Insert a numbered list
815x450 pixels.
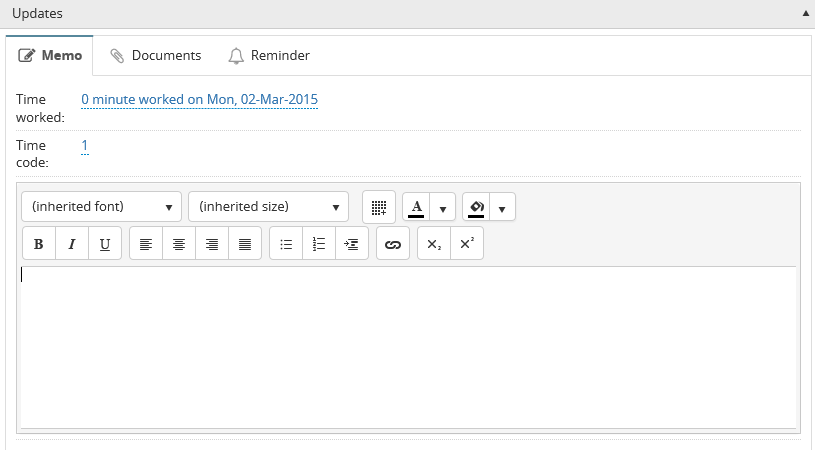click(x=319, y=244)
